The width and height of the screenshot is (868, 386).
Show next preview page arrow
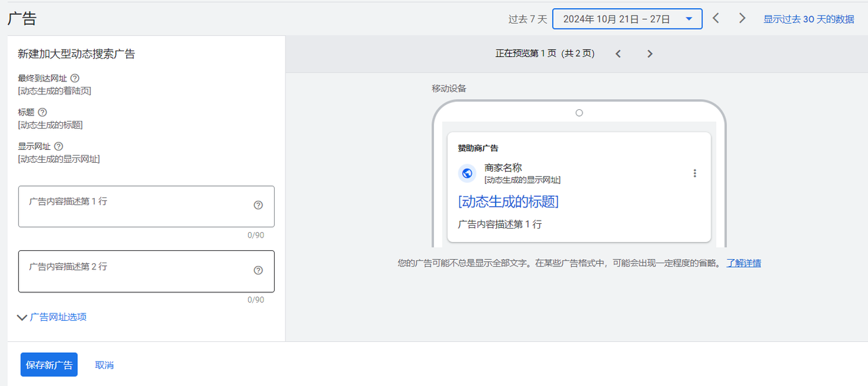(650, 54)
